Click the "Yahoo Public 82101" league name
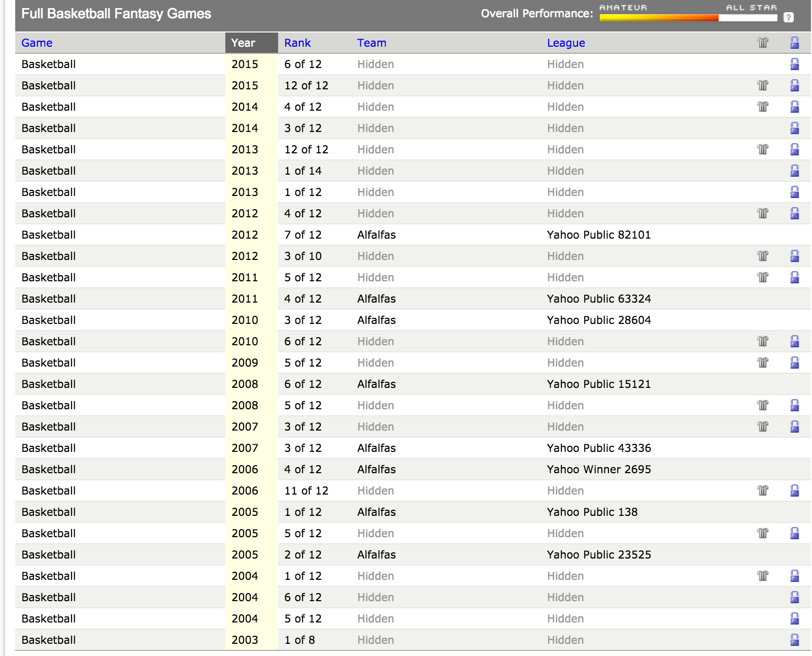Image resolution: width=812 pixels, height=656 pixels. [x=599, y=235]
